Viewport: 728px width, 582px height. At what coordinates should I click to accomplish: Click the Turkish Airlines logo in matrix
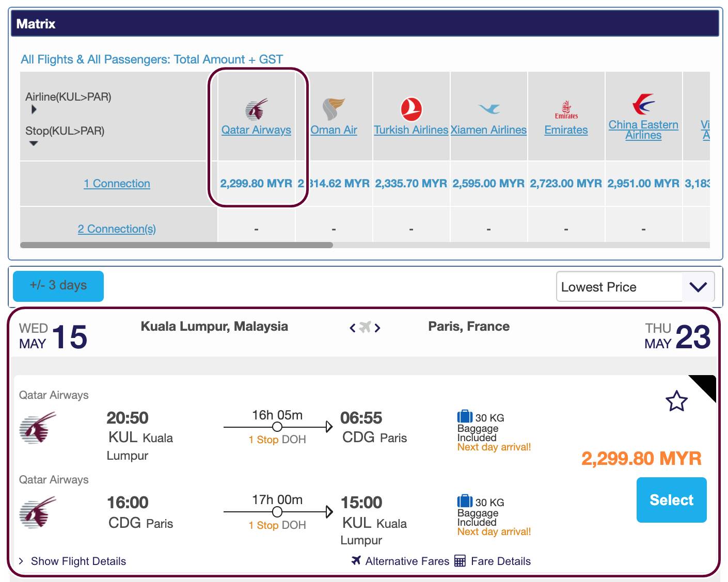[411, 109]
